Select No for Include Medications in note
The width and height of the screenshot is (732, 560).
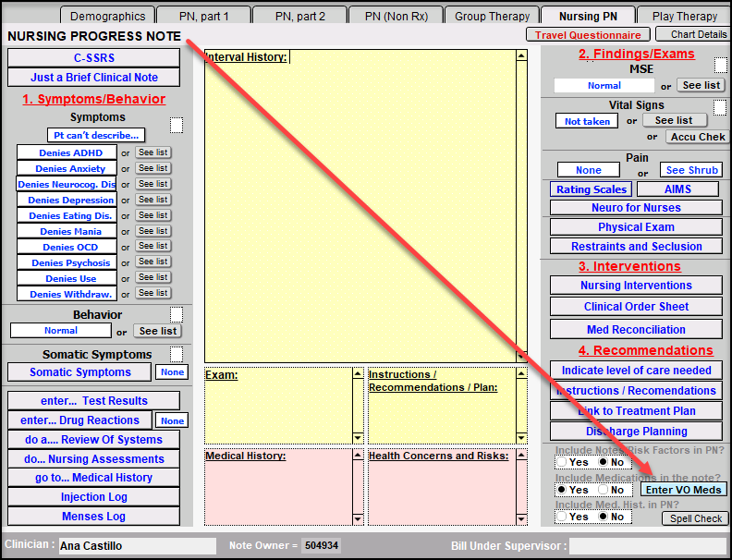tap(604, 490)
